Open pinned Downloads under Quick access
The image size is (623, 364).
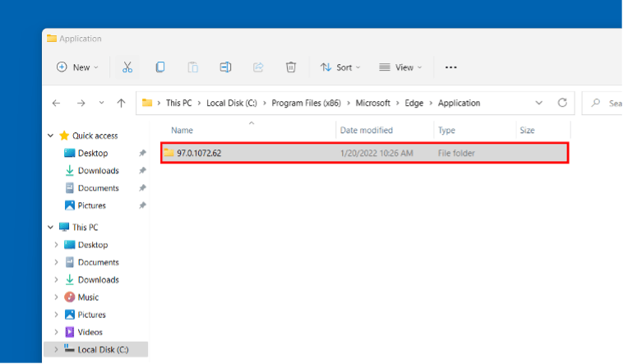(x=98, y=170)
